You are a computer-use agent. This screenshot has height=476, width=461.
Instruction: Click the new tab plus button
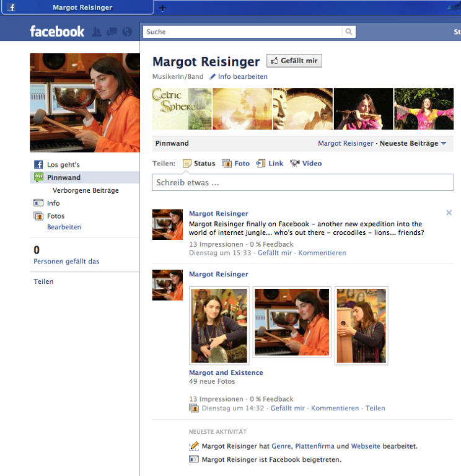point(162,8)
